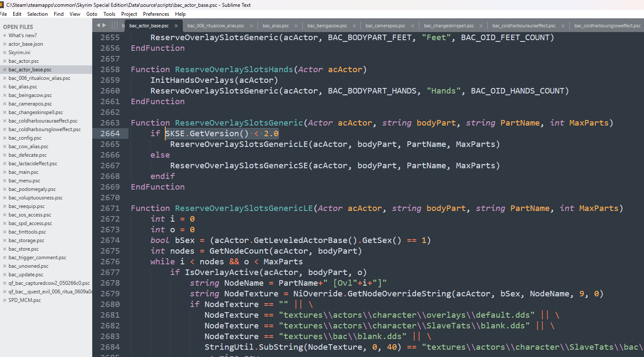The width and height of the screenshot is (644, 357).
Task: Open bac_cow_alias.psc from sidebar
Action: [29, 146]
